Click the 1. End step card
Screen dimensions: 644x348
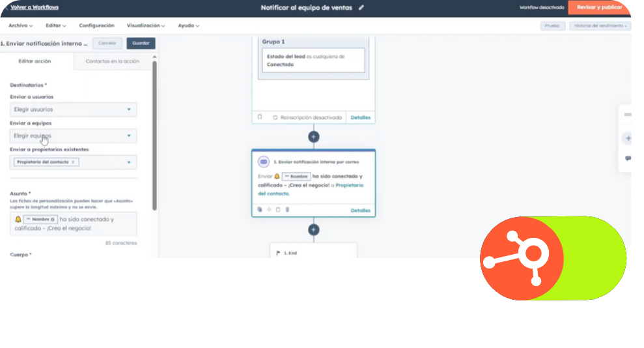(x=313, y=251)
